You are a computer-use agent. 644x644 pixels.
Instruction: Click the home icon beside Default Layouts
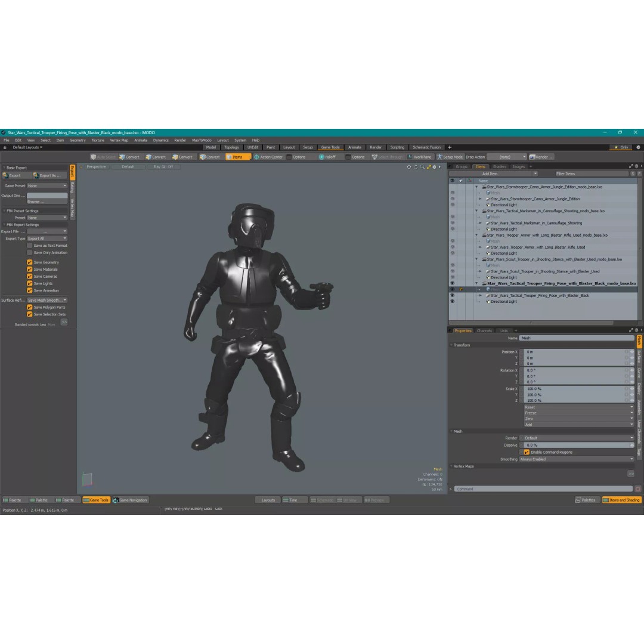(x=5, y=147)
